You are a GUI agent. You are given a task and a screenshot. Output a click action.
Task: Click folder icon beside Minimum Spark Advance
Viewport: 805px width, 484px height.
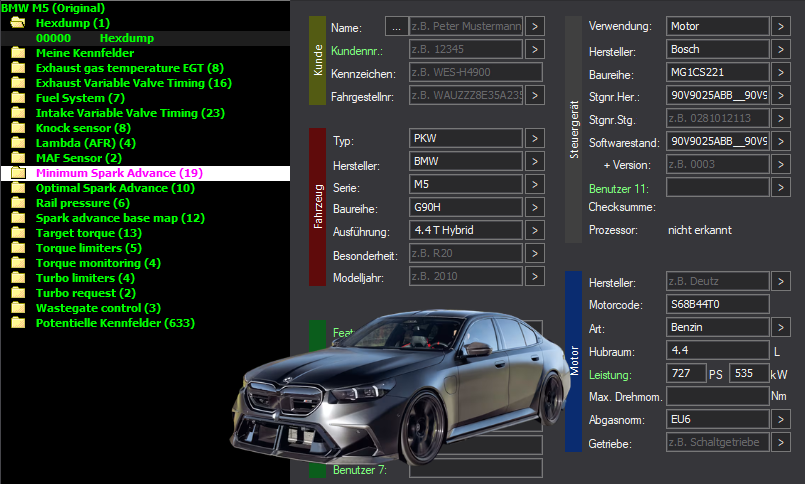point(18,173)
